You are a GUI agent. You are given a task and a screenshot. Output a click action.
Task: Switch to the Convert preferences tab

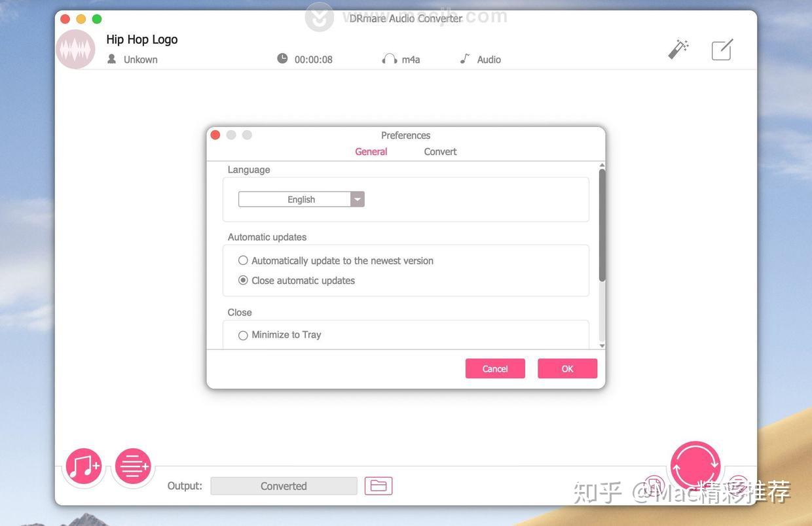440,151
